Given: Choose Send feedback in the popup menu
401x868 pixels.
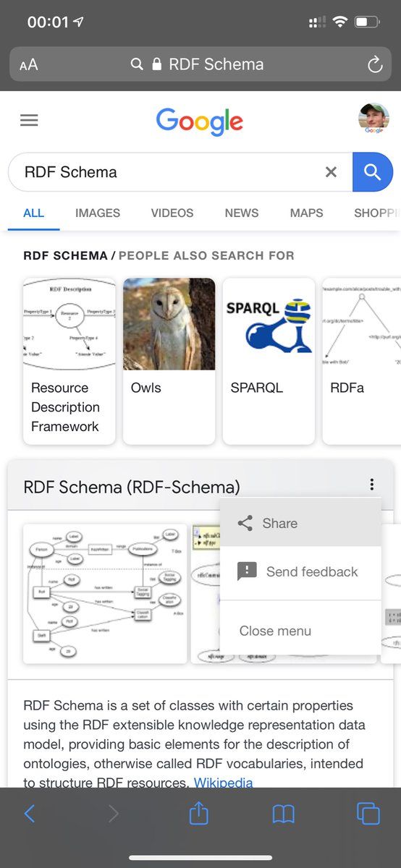Looking at the screenshot, I should point(300,571).
